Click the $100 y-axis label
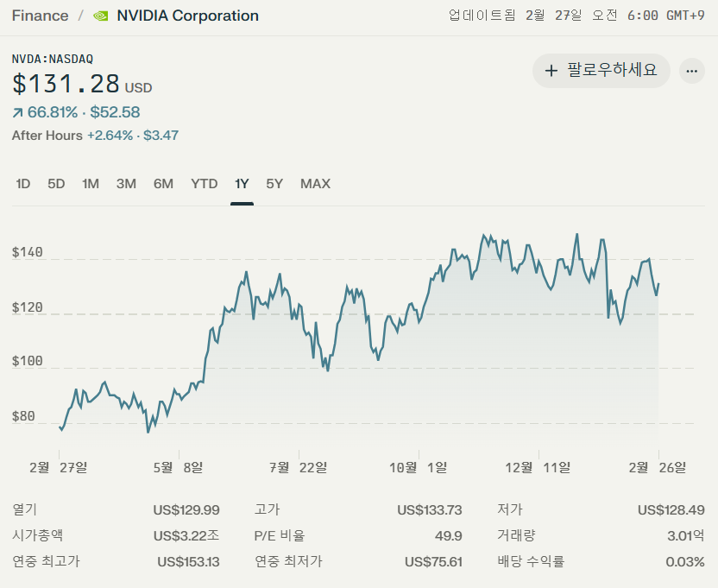Image resolution: width=718 pixels, height=588 pixels. click(x=28, y=361)
